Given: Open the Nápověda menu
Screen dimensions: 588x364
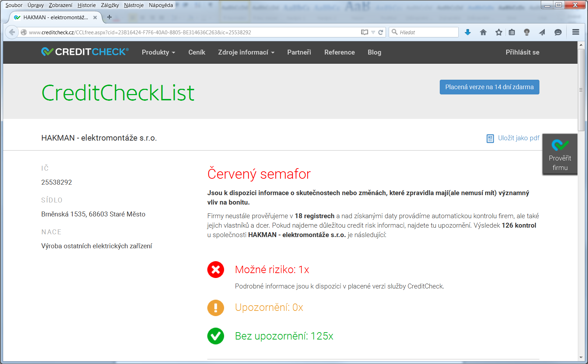Looking at the screenshot, I should [161, 5].
